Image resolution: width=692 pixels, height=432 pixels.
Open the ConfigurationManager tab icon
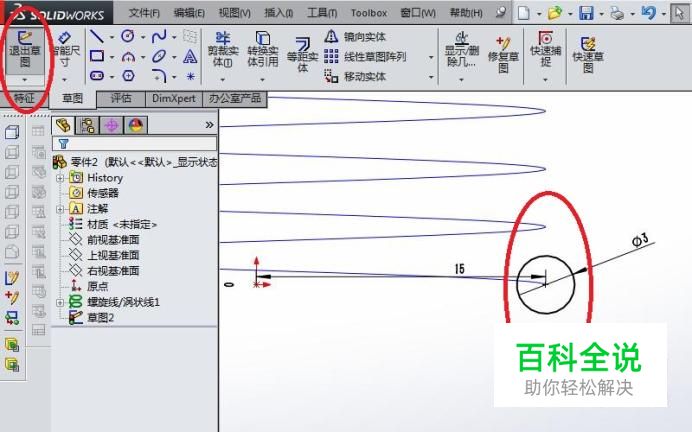pos(111,126)
